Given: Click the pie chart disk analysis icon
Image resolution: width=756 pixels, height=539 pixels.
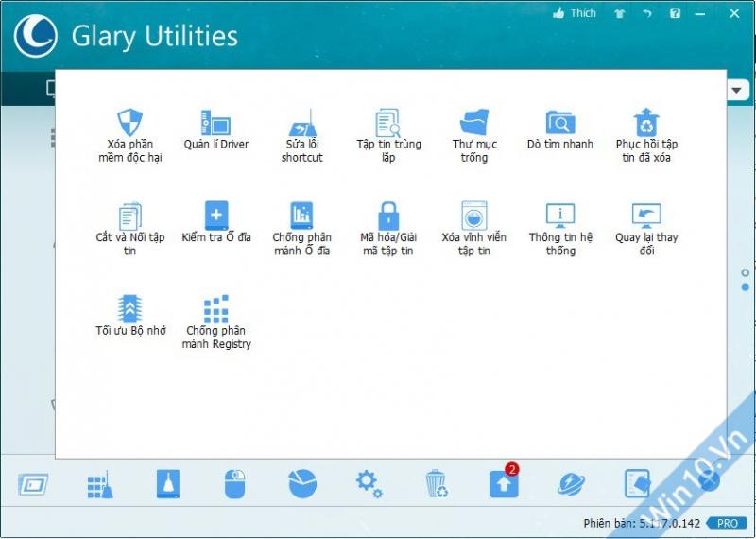Looking at the screenshot, I should pyautogui.click(x=302, y=483).
